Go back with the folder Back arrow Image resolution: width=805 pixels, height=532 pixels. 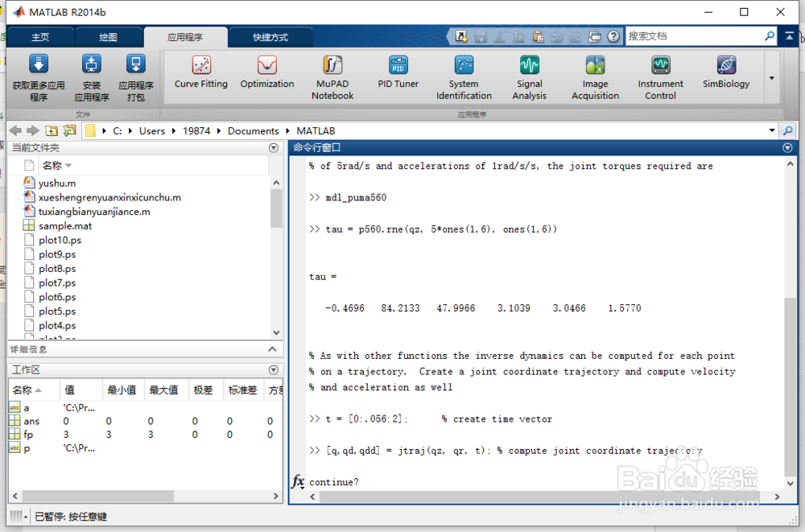point(15,131)
